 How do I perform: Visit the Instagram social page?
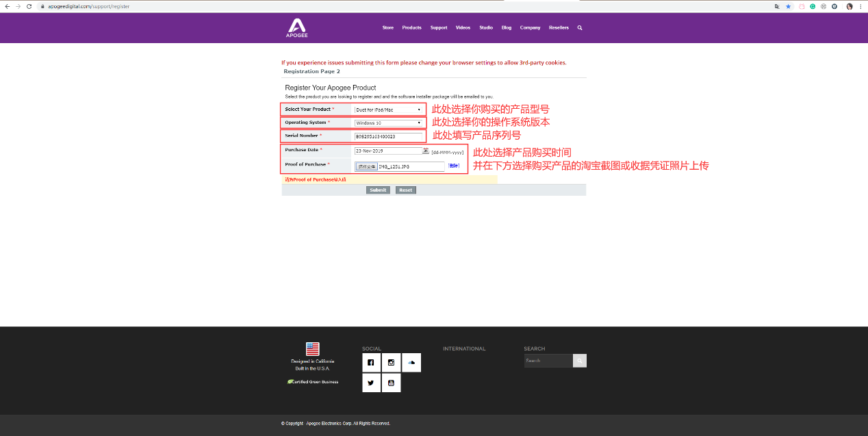point(391,363)
